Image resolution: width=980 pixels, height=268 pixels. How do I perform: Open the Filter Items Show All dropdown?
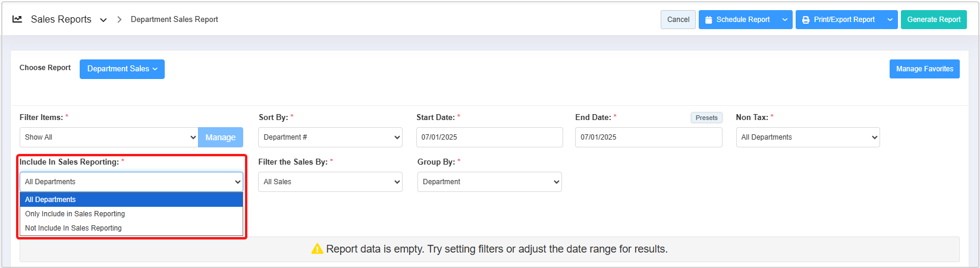point(109,137)
